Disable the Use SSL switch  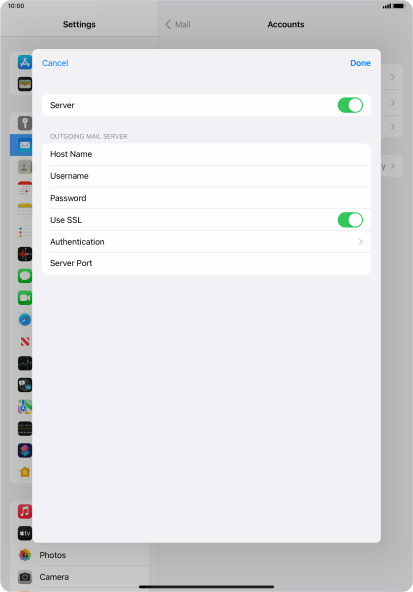click(350, 220)
